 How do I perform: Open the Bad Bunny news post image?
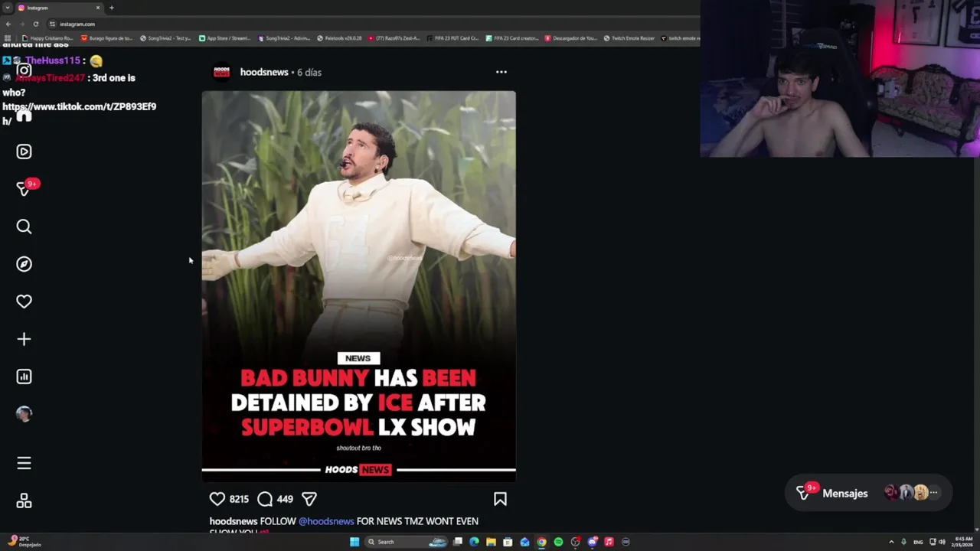(x=358, y=286)
